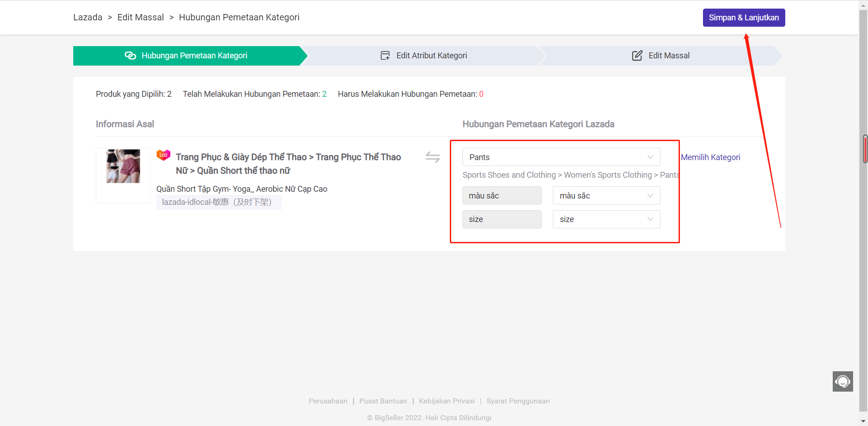This screenshot has height=426, width=868.
Task: Click the pencil edit icon in Edit Massal step
Action: (x=637, y=56)
